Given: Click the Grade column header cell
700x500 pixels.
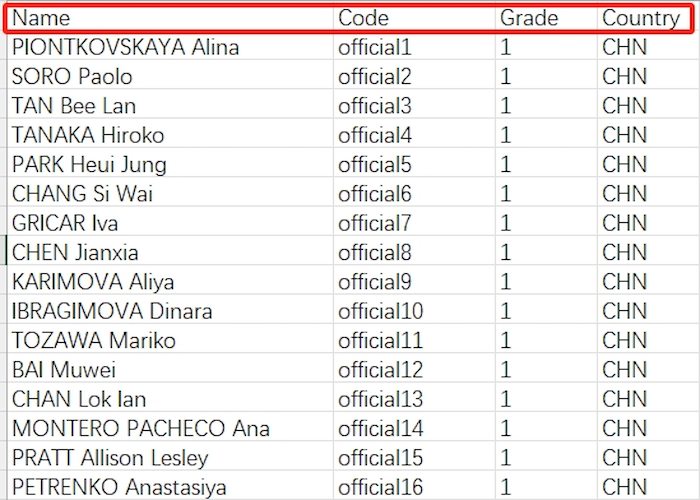Looking at the screenshot, I should pyautogui.click(x=545, y=18).
